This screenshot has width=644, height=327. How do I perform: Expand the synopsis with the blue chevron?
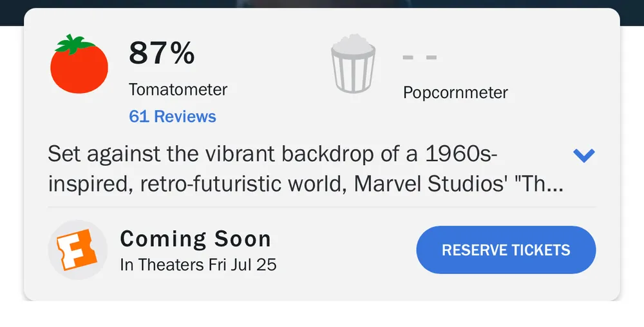(x=583, y=155)
